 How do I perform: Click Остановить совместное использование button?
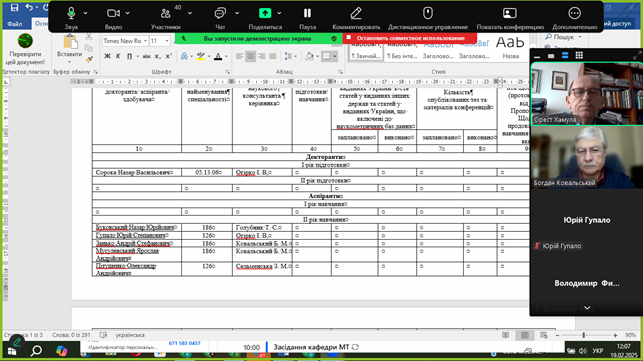click(x=410, y=38)
